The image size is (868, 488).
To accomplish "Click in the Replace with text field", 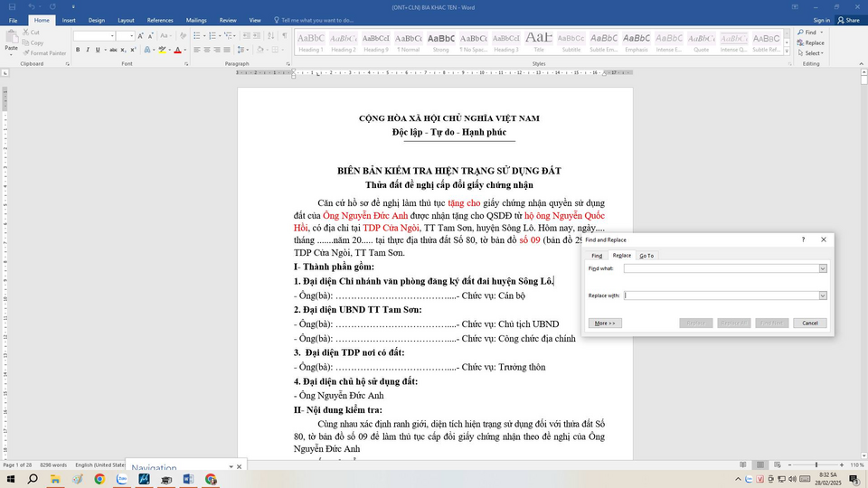I will click(721, 296).
